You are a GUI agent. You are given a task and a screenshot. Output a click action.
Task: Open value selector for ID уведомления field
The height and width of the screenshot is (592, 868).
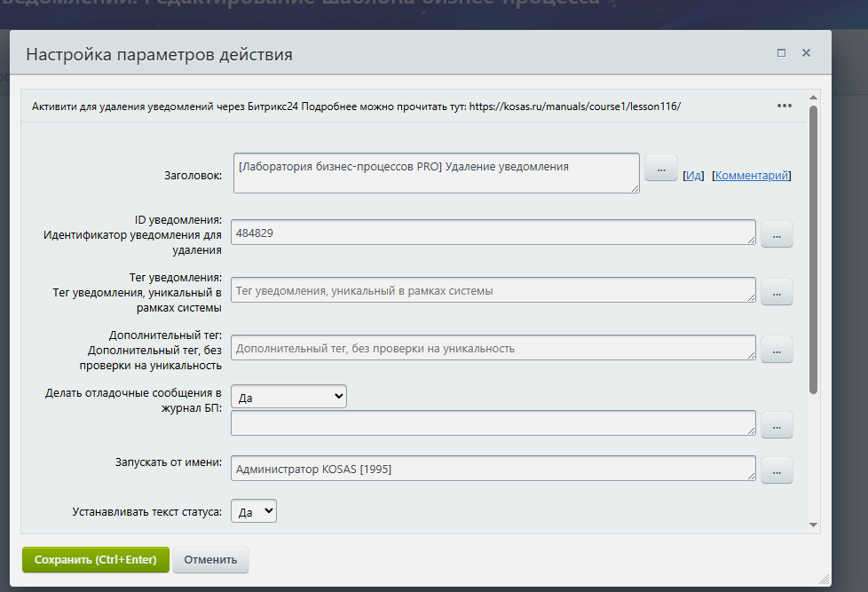click(x=776, y=233)
